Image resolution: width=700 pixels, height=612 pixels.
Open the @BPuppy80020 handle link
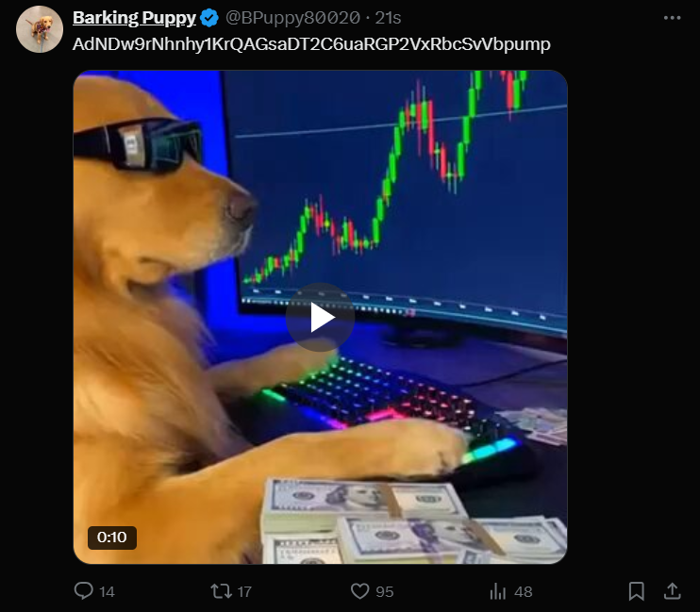click(292, 18)
